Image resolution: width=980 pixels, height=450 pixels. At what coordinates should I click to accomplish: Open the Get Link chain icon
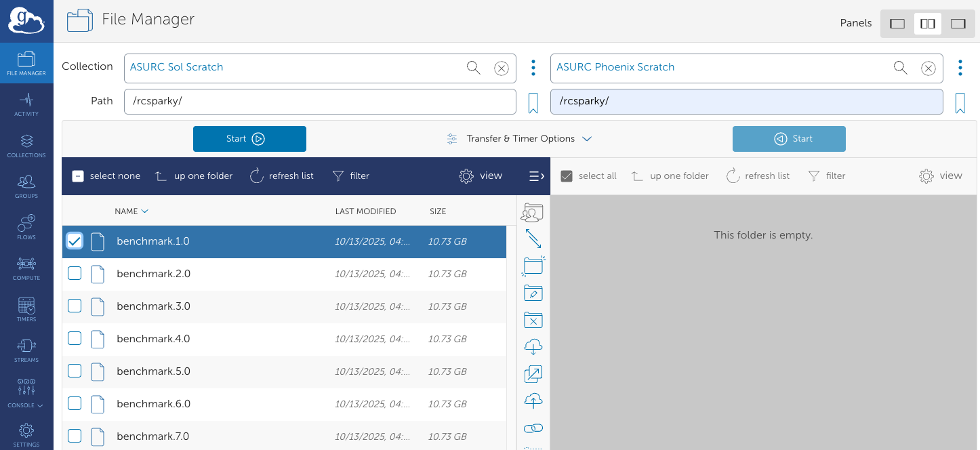(x=533, y=428)
